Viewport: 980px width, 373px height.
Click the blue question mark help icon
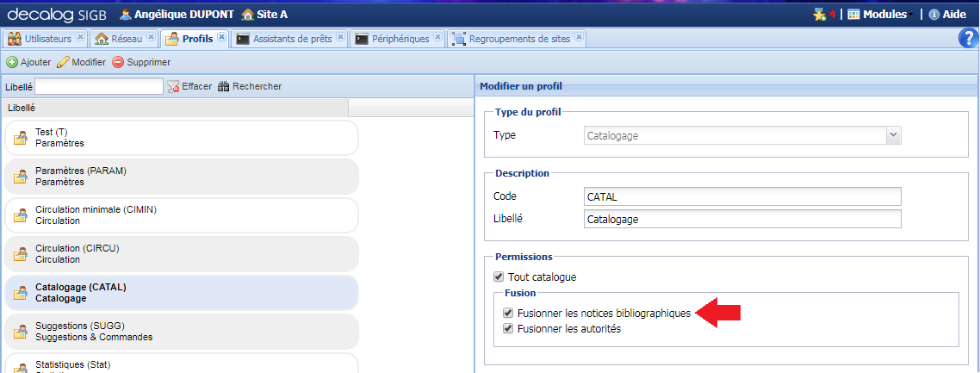point(967,39)
